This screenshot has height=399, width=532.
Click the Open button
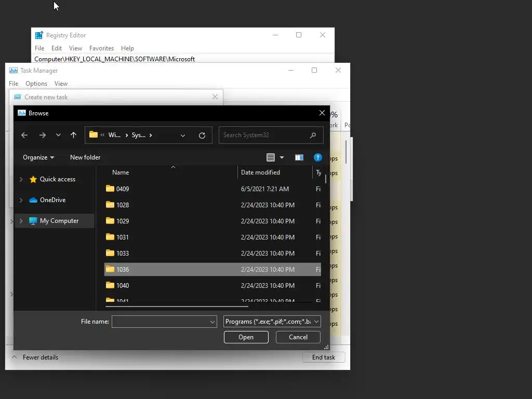[246, 337]
